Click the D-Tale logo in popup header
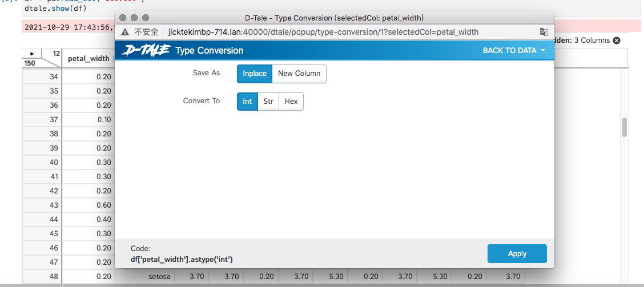This screenshot has height=287, width=644. tap(146, 50)
